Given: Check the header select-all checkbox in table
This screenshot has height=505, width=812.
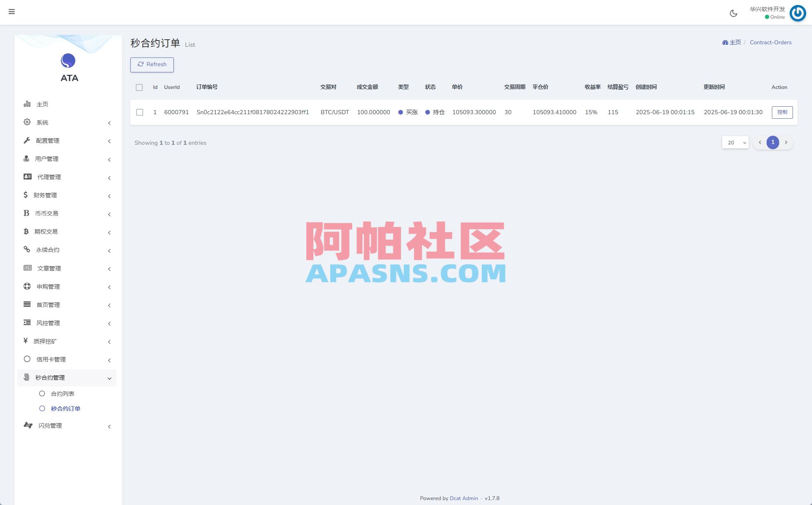Looking at the screenshot, I should (139, 87).
